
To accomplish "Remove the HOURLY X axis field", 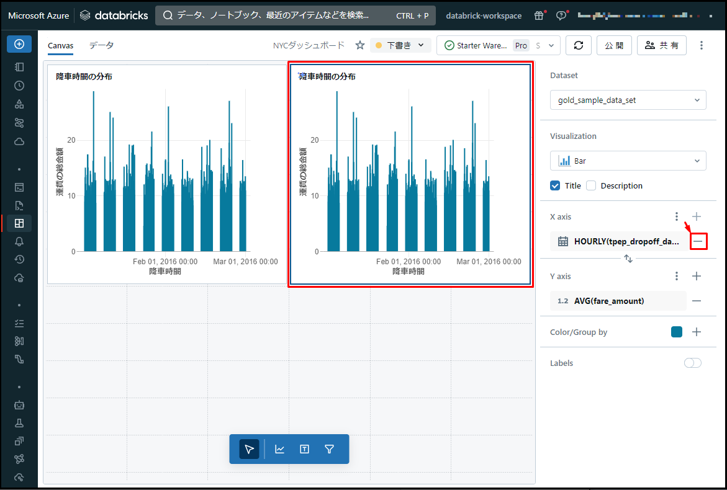I will (x=697, y=241).
